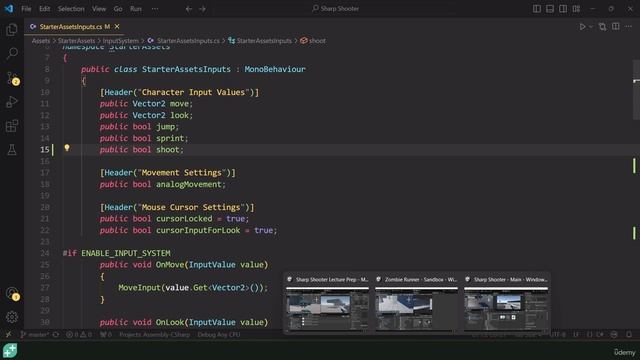
Task: Run the file with the play button
Action: click(x=582, y=27)
